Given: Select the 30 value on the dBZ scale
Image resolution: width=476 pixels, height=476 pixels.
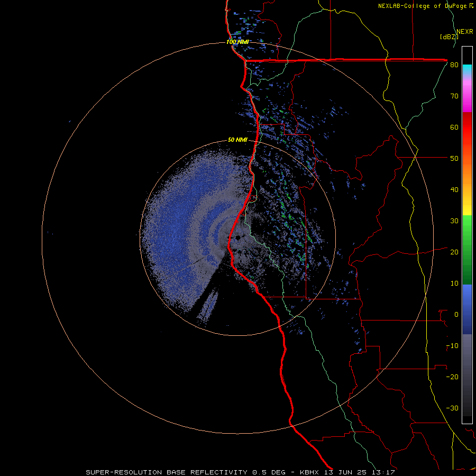Looking at the screenshot, I should point(454,221).
